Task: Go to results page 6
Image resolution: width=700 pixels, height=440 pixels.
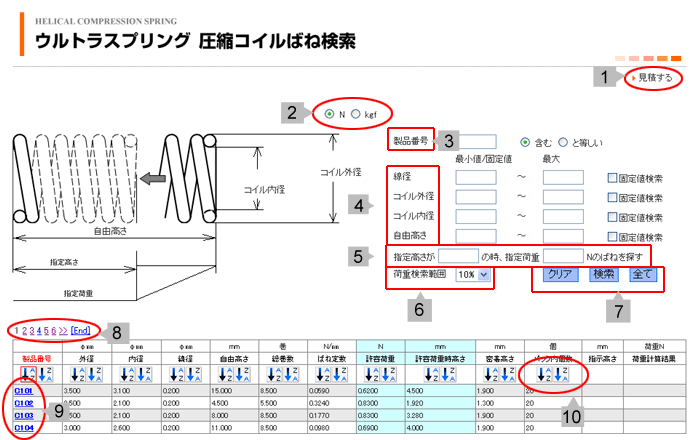Action: (54, 331)
